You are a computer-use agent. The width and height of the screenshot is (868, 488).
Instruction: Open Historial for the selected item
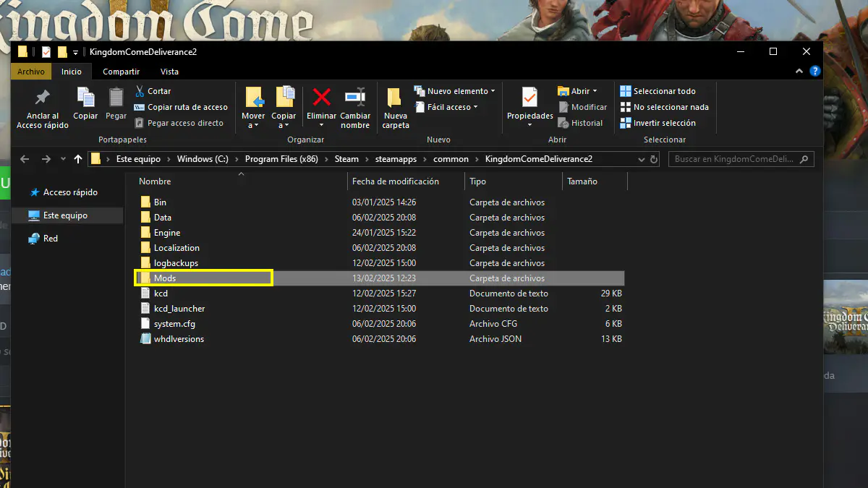click(x=580, y=123)
